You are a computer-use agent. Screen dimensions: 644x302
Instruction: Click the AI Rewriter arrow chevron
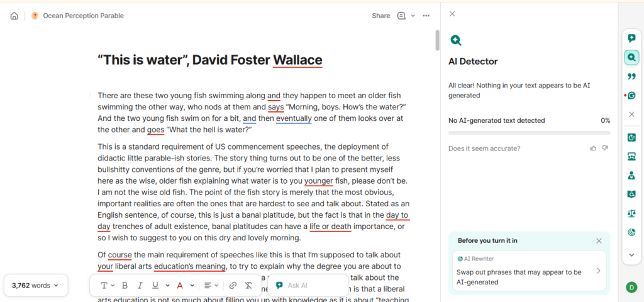[x=599, y=271]
